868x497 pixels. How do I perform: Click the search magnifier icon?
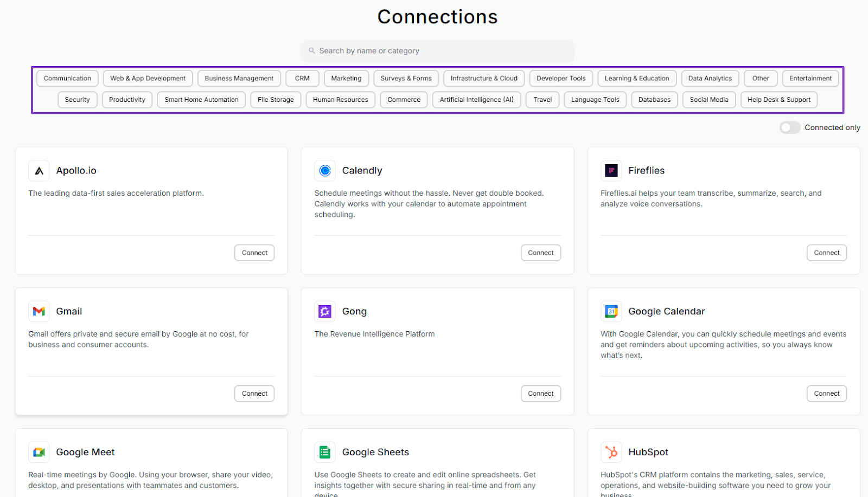312,51
